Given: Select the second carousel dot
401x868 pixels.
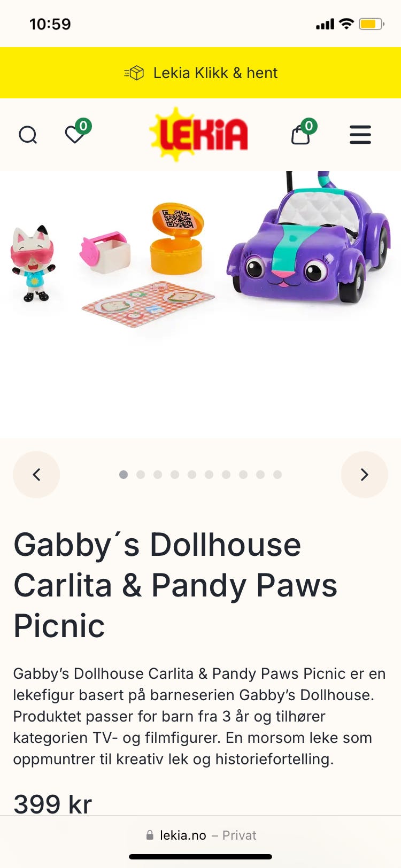Looking at the screenshot, I should pos(141,475).
